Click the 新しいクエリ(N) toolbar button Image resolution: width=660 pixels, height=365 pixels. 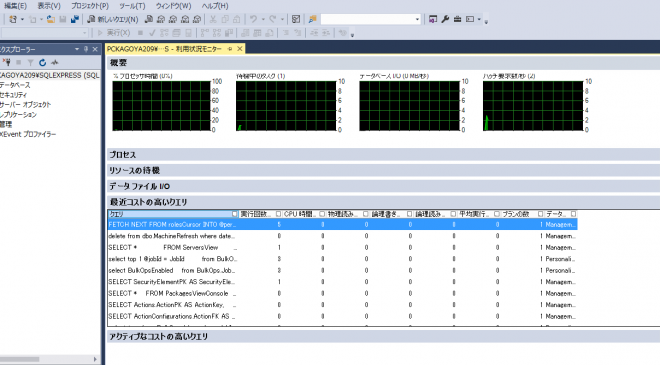click(113, 19)
